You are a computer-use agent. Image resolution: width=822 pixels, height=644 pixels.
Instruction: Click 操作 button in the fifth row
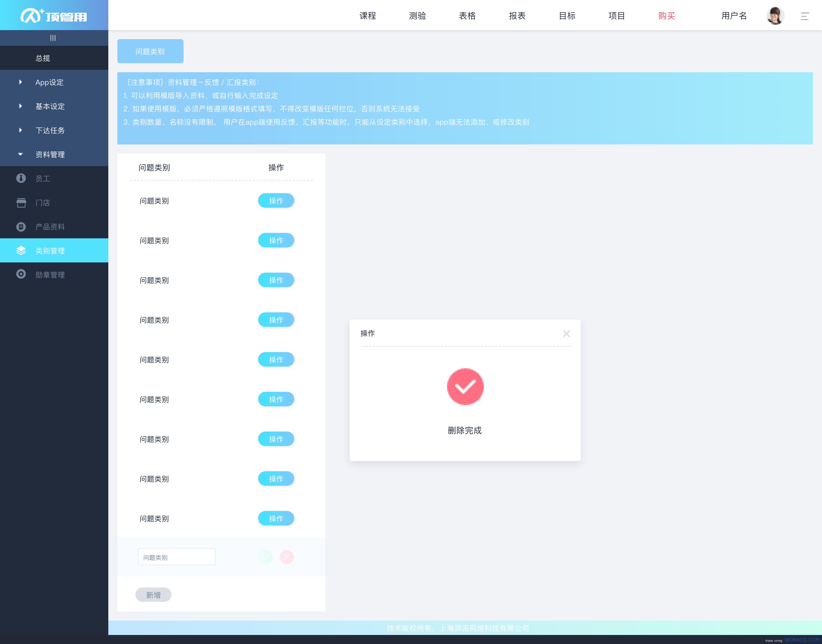(276, 359)
